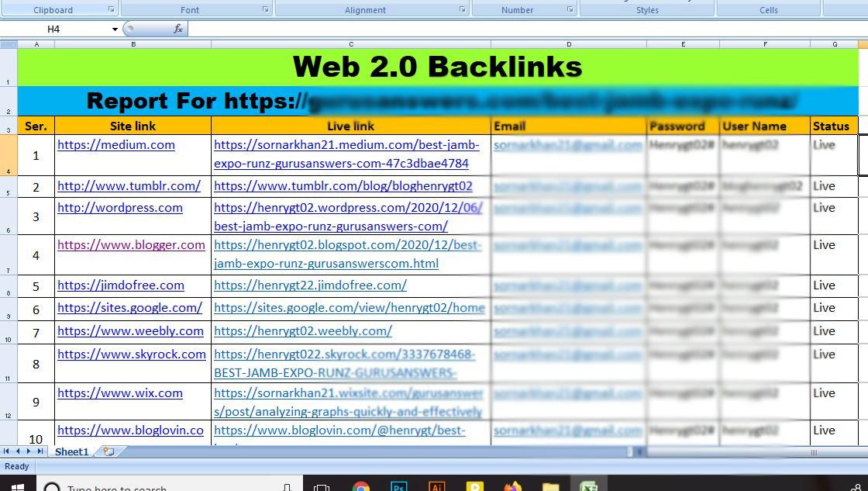Viewport: 868px width, 491px height.
Task: Switch to the Sheet1 tab
Action: pos(71,451)
